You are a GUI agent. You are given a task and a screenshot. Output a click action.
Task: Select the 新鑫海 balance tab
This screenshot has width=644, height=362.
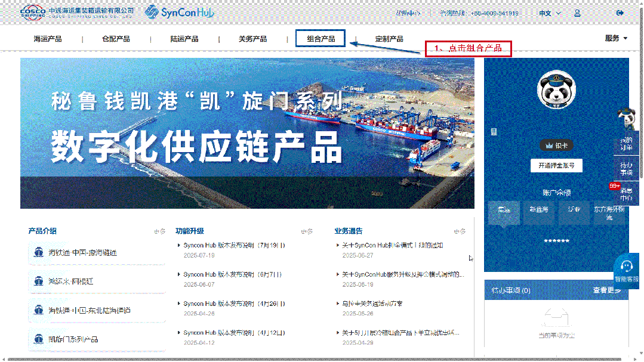click(x=538, y=212)
